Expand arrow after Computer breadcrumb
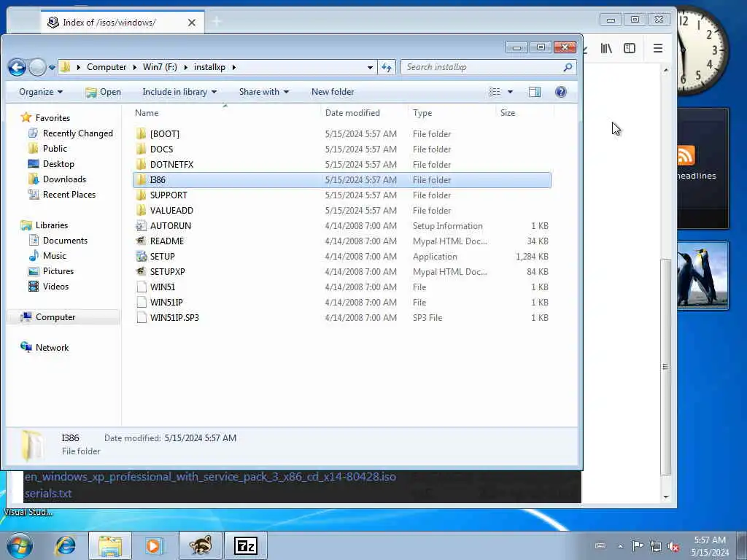This screenshot has width=747, height=560. [x=135, y=67]
